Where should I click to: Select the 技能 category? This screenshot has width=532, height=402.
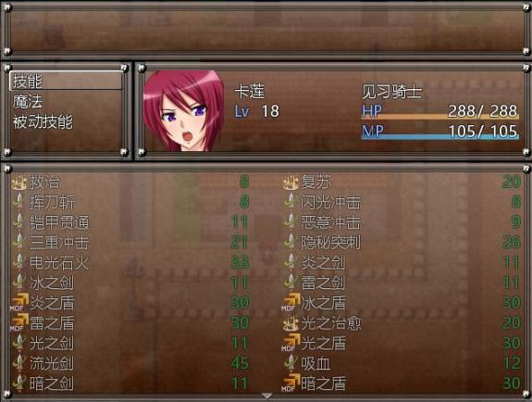point(66,81)
